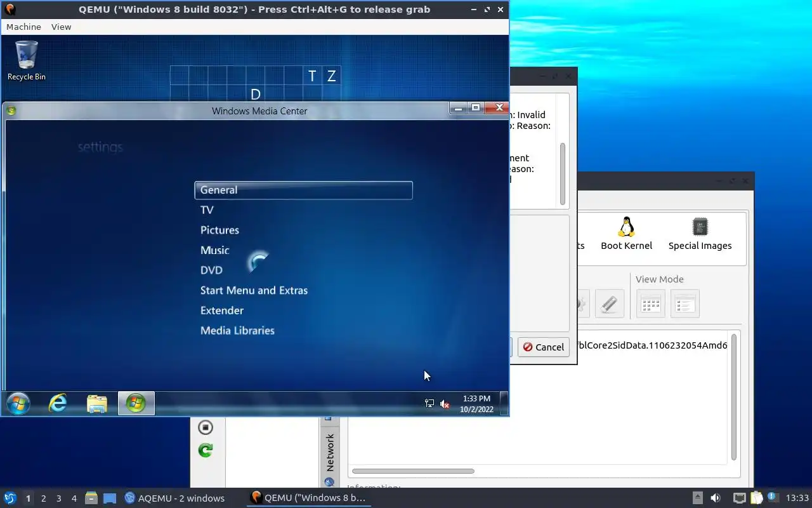Switch to host workspace 2
The image size is (812, 508).
click(43, 498)
